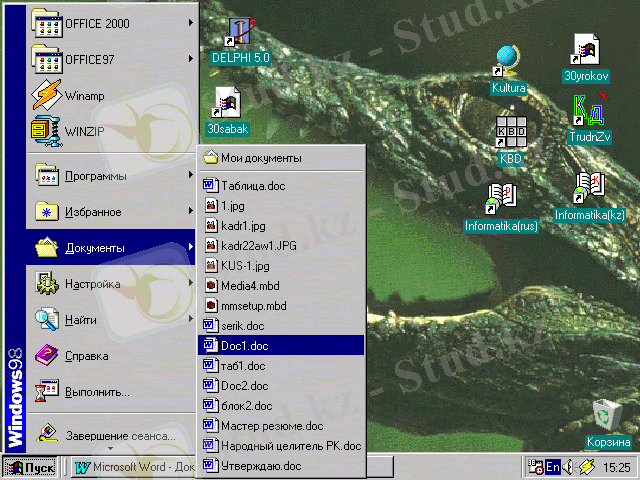
Task: Expand the Избранное submenu arrow
Action: (191, 211)
